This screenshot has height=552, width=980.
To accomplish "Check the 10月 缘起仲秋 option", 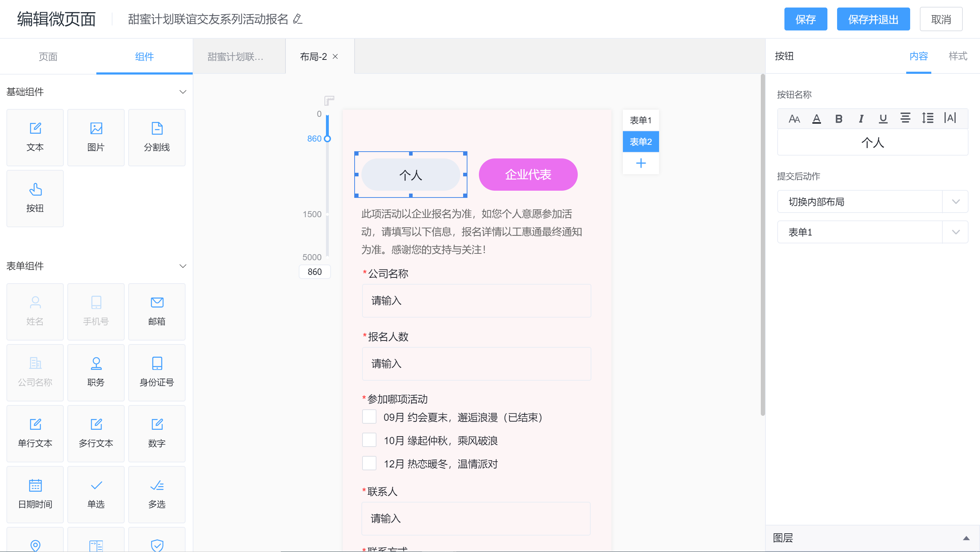I will (x=369, y=440).
